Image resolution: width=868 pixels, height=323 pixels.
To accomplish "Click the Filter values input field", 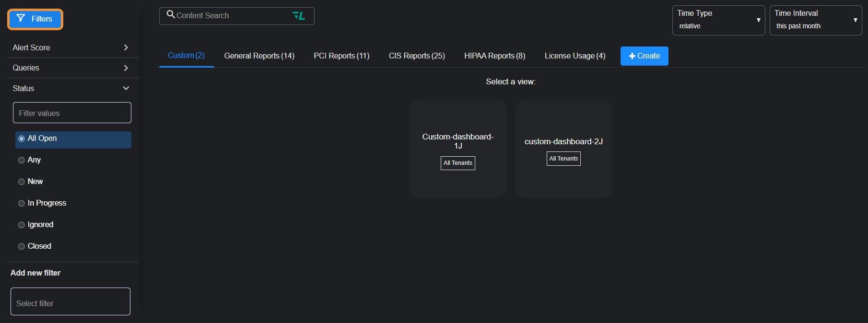I will (x=72, y=113).
